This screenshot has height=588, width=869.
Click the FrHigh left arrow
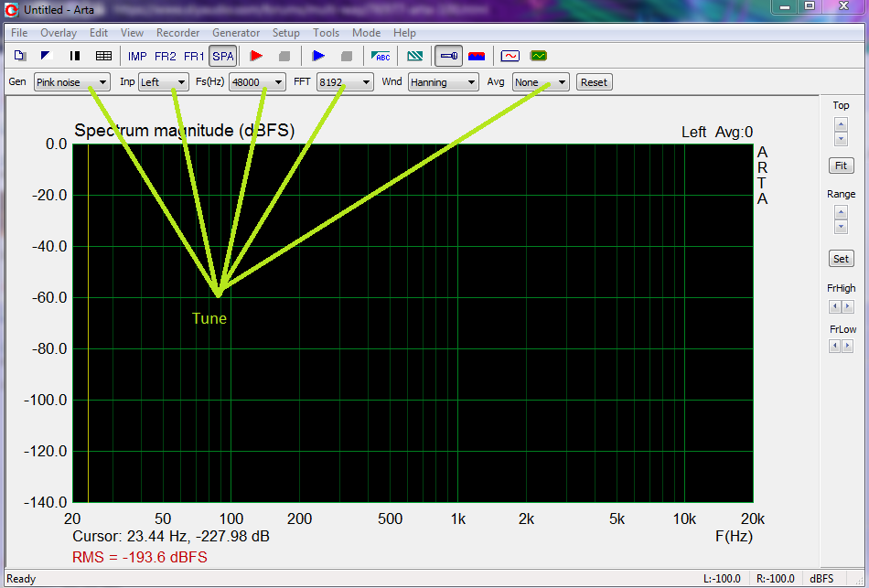[x=835, y=306]
